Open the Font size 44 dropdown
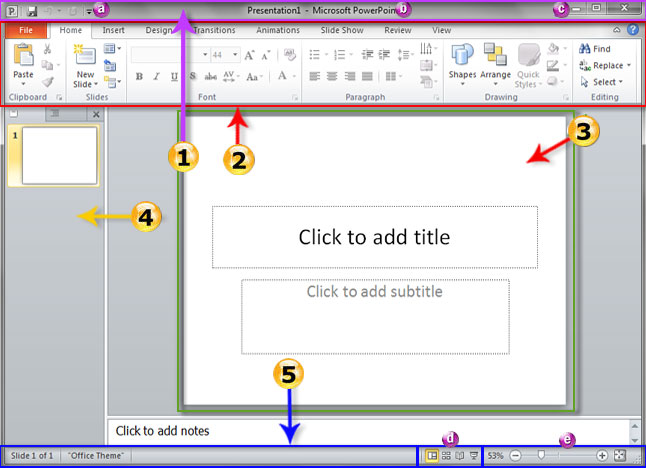 [235, 55]
